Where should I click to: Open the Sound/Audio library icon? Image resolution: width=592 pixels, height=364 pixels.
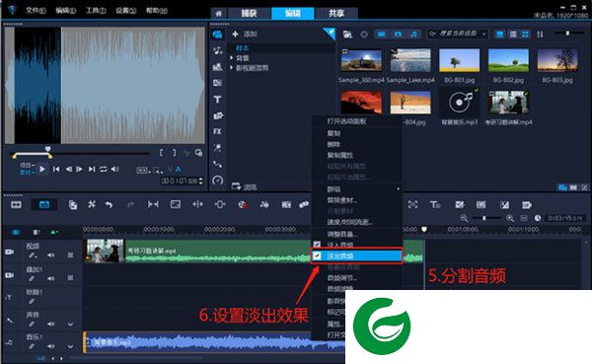click(x=217, y=50)
